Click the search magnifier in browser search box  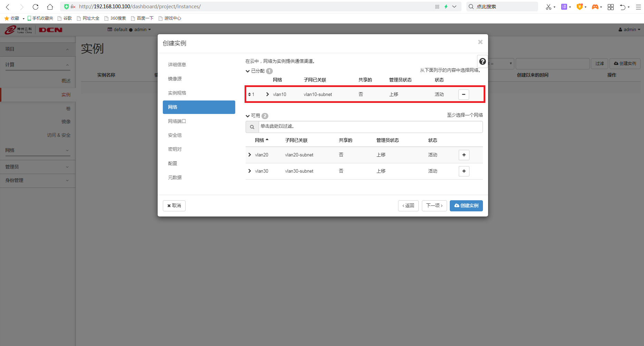coord(471,7)
